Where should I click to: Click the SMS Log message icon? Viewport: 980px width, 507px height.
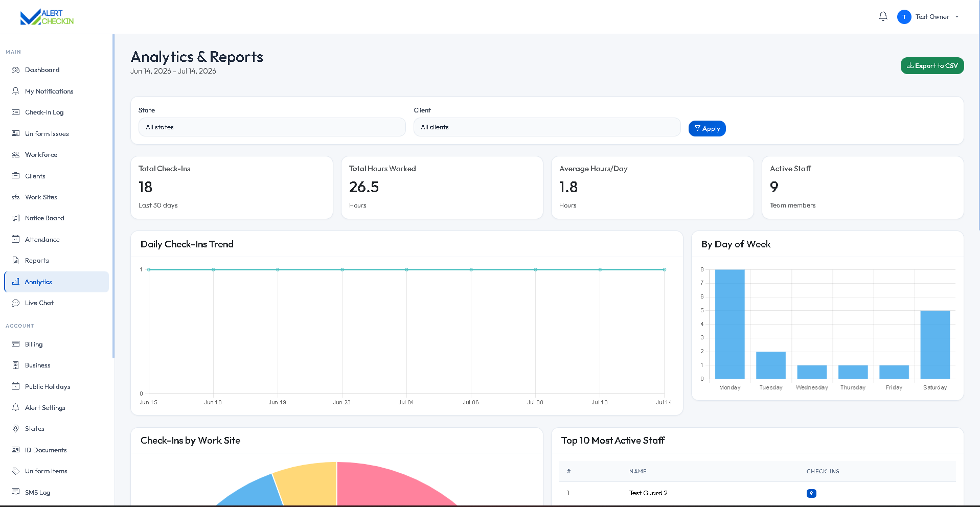[x=16, y=492]
